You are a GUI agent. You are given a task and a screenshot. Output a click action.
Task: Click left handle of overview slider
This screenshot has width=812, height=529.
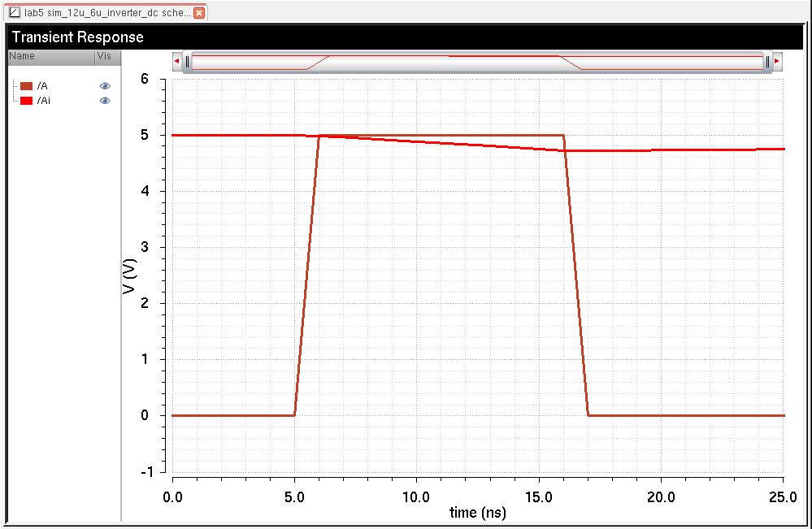point(188,62)
